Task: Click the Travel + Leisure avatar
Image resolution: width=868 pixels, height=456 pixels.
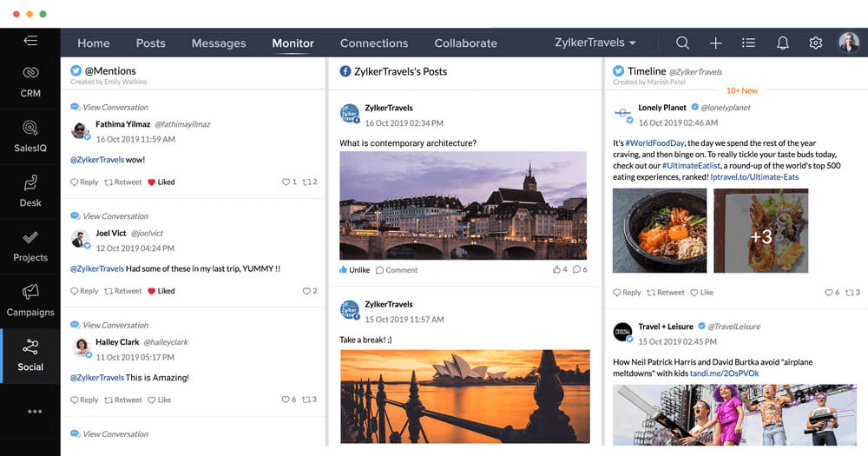Action: coord(622,333)
